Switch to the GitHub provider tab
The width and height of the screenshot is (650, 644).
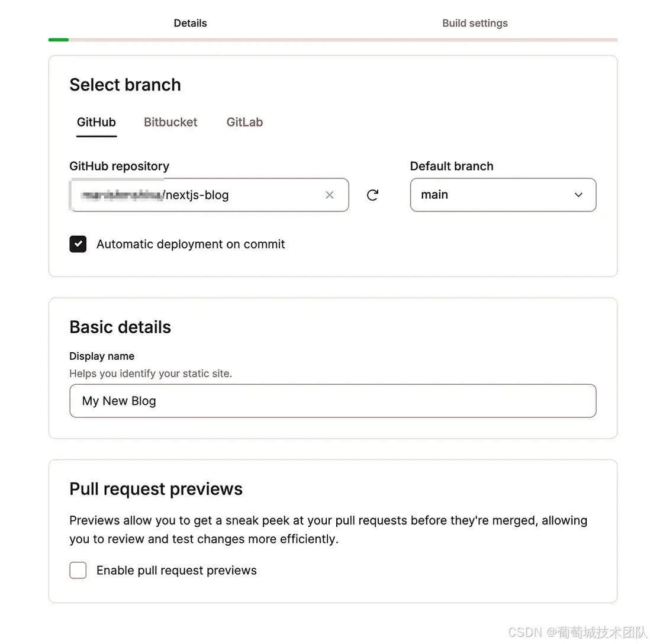click(96, 123)
